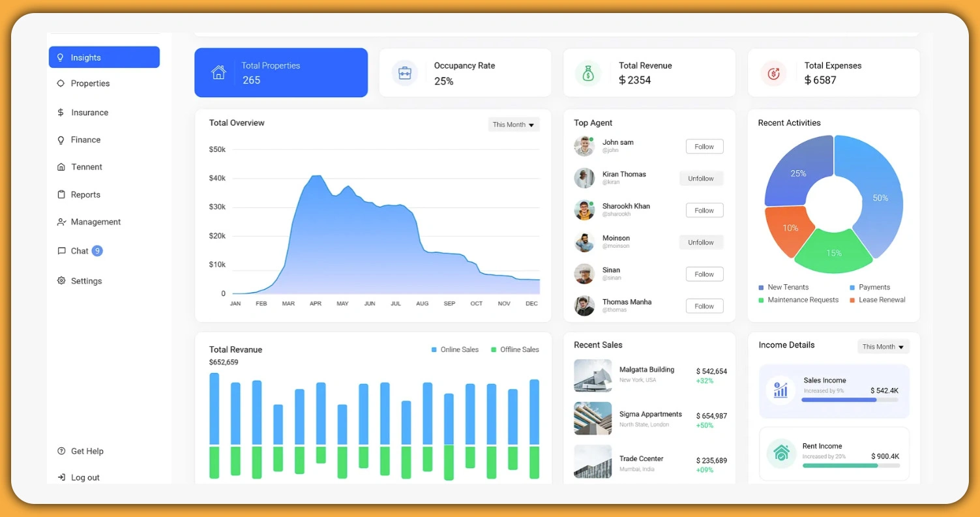Select the Management sidebar icon

point(59,222)
